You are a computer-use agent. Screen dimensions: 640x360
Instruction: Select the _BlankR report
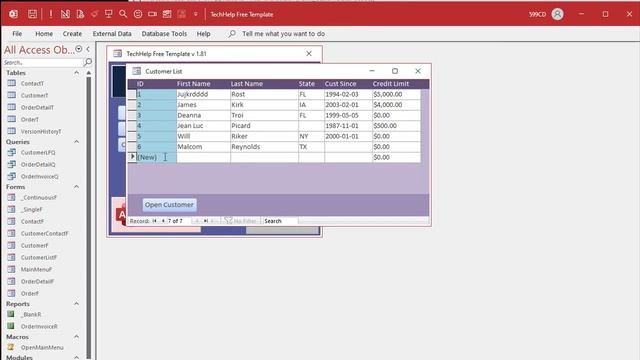pyautogui.click(x=31, y=314)
